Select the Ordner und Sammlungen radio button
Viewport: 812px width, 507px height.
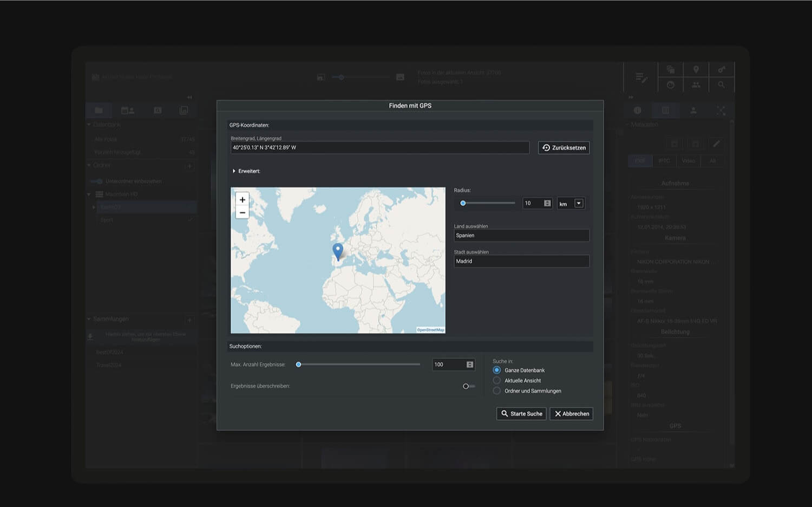(496, 391)
